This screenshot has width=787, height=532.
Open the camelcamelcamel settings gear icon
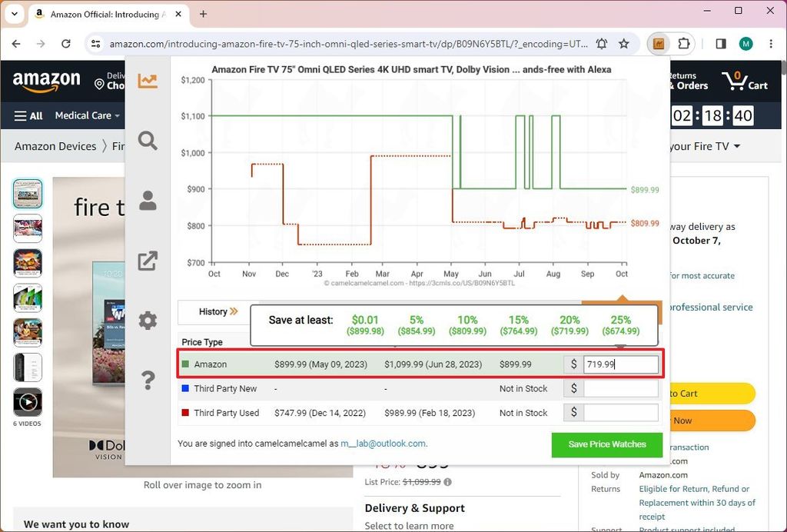click(x=147, y=321)
